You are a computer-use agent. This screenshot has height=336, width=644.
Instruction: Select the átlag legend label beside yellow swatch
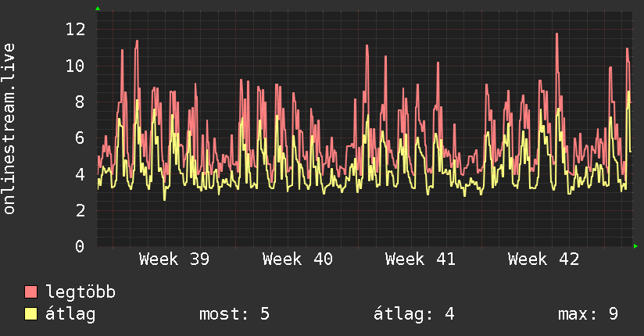tap(70, 314)
